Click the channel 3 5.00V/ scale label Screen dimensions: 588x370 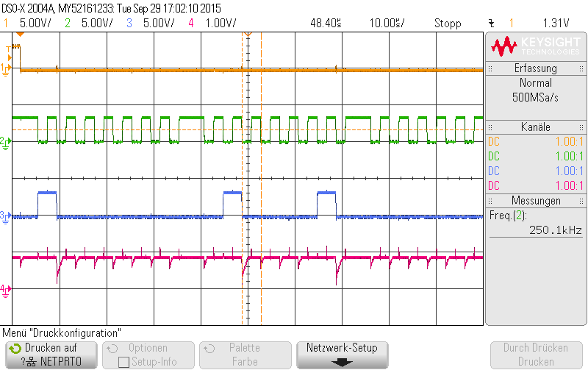[159, 24]
